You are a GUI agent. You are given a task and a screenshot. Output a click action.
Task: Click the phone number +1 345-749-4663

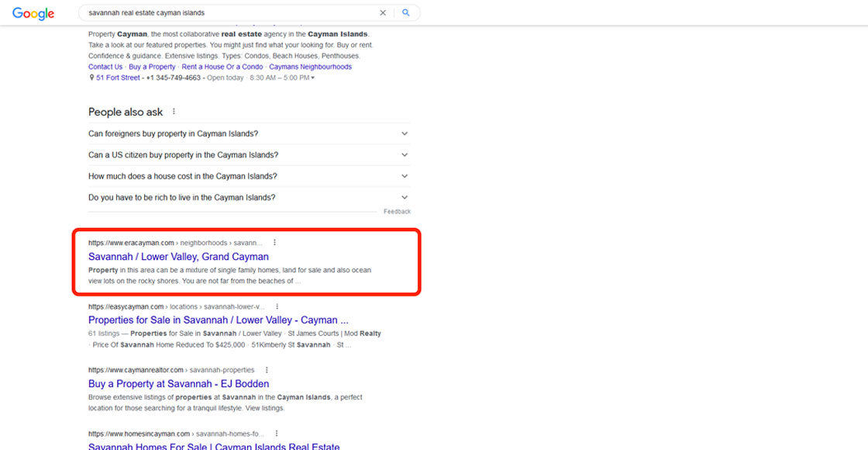[x=174, y=78]
